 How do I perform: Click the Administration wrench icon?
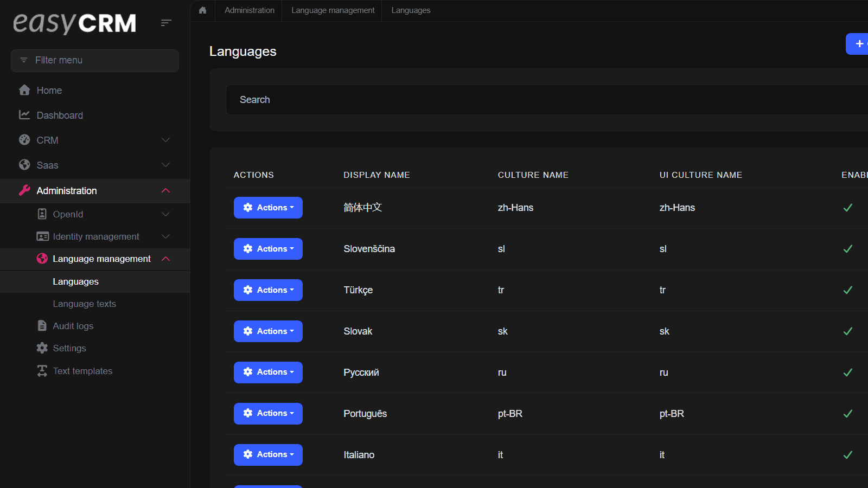point(24,190)
